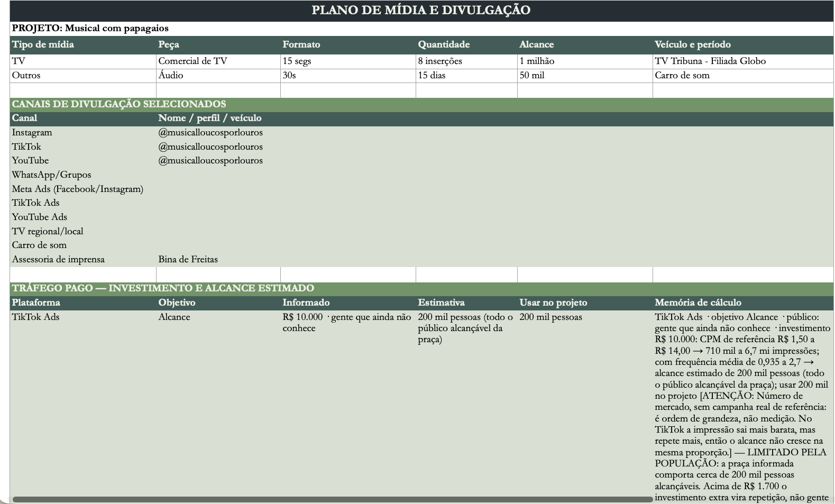Select the 'TV' media type cell
The height and width of the screenshot is (504, 835).
[83, 61]
